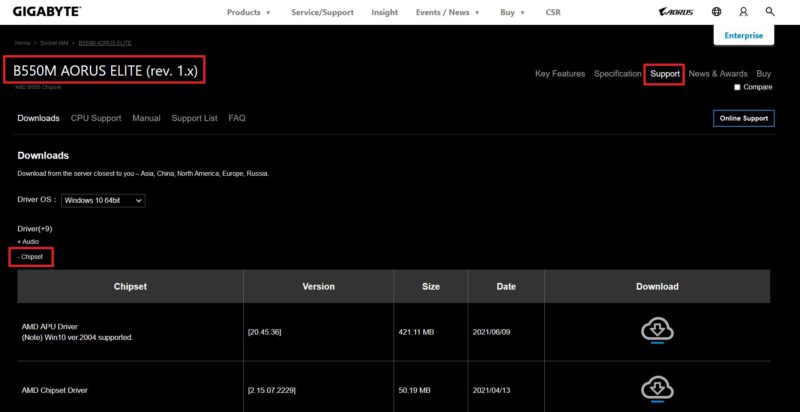The height and width of the screenshot is (412, 800).
Task: Click the Driver(+9) heading
Action: coord(35,229)
